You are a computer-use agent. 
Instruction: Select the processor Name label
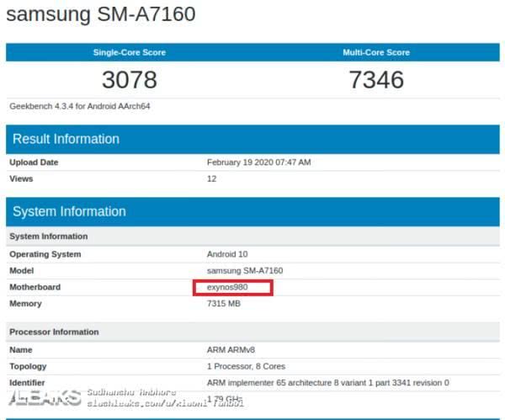click(x=21, y=350)
